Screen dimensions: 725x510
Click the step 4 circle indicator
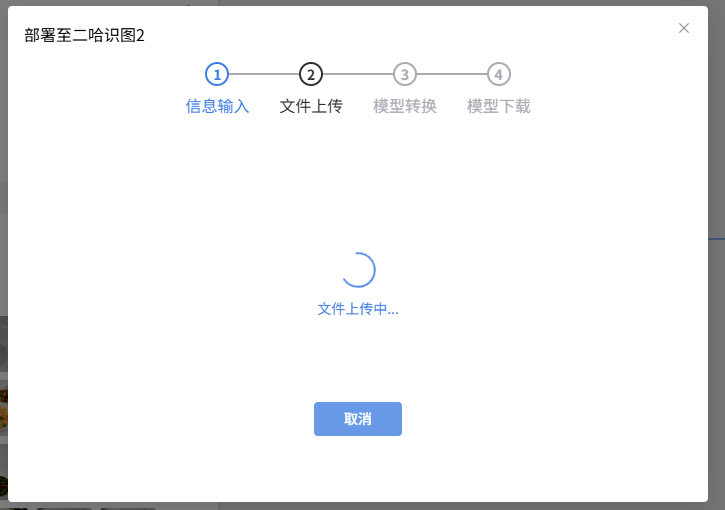pyautogui.click(x=499, y=74)
